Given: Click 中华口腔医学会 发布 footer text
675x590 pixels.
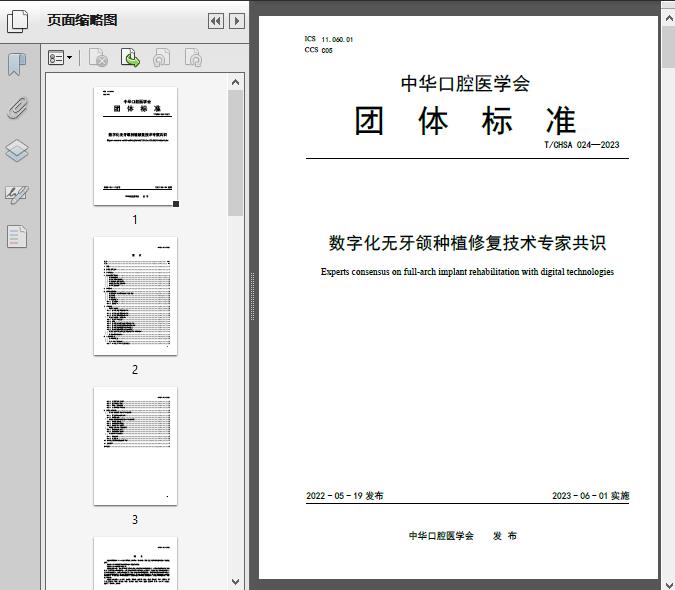Looking at the screenshot, I should (x=463, y=536).
